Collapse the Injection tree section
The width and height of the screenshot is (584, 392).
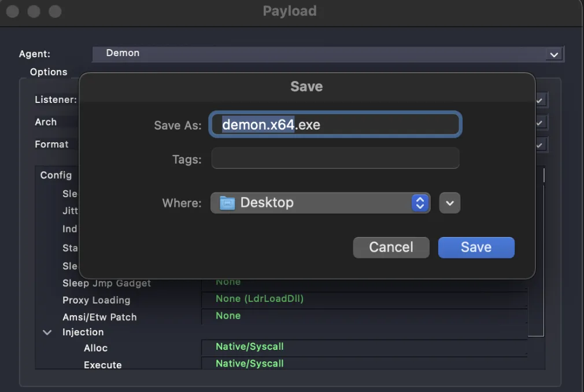coord(47,332)
